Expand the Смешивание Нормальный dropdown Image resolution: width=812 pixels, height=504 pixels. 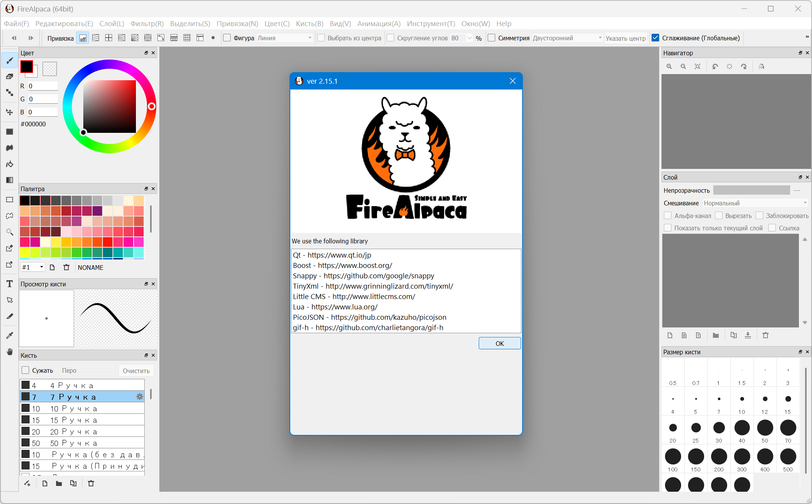click(x=755, y=203)
